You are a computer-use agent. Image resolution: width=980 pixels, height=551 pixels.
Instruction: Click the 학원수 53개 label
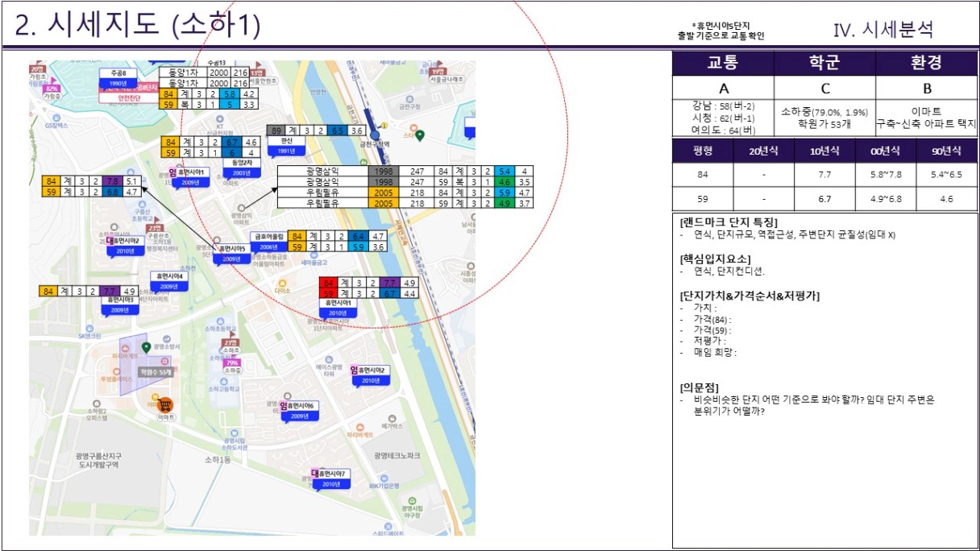tap(156, 373)
